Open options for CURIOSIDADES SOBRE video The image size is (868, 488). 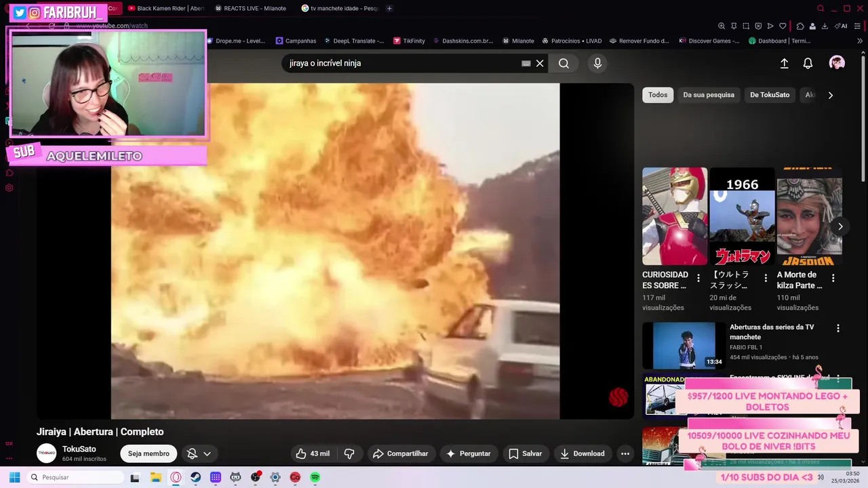point(698,278)
